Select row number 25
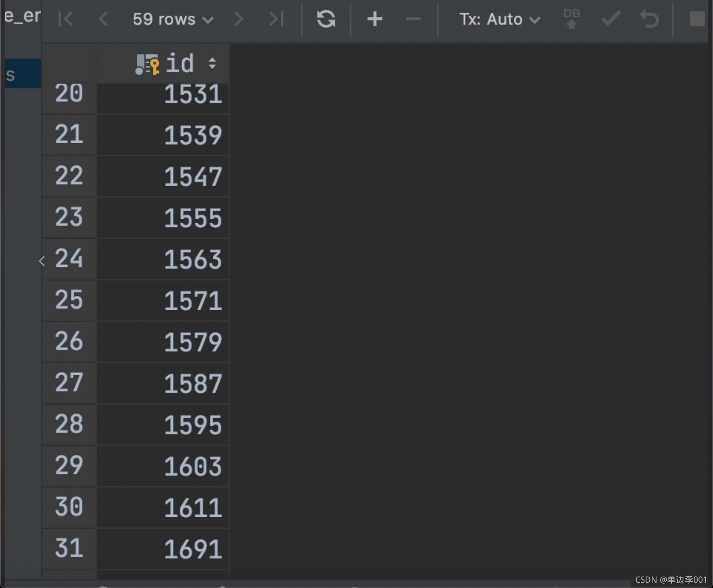The height and width of the screenshot is (588, 713). click(69, 301)
